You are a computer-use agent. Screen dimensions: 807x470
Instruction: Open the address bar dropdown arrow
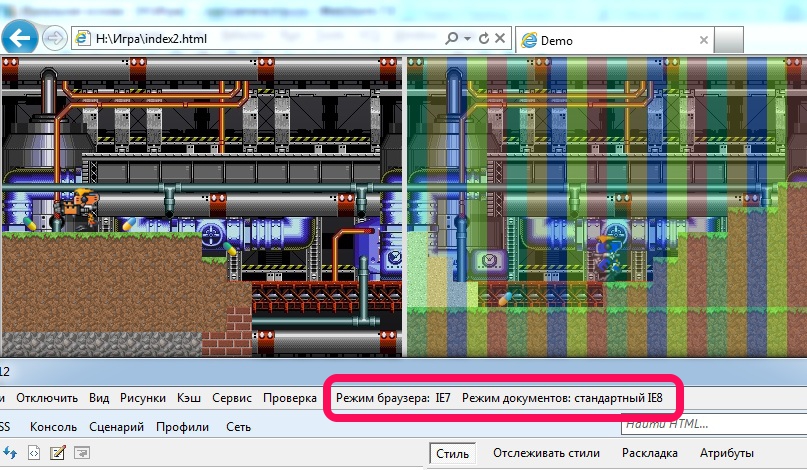point(467,39)
